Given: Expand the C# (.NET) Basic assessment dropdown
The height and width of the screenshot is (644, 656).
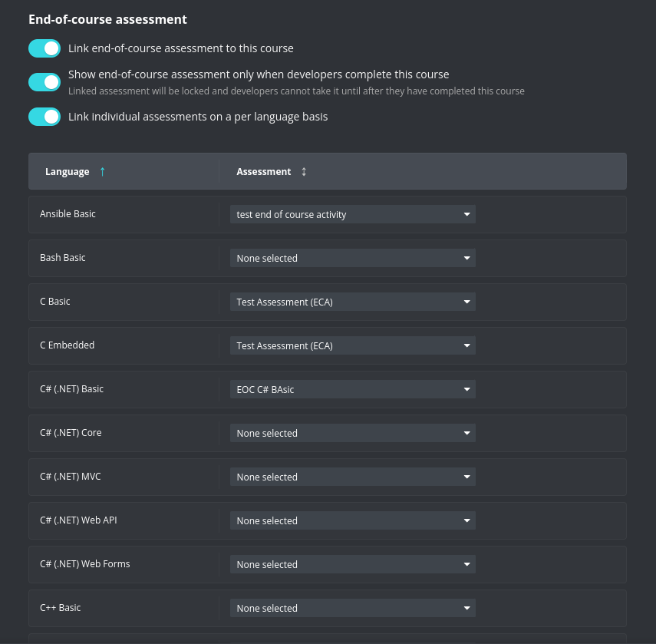Looking at the screenshot, I should click(x=352, y=390).
